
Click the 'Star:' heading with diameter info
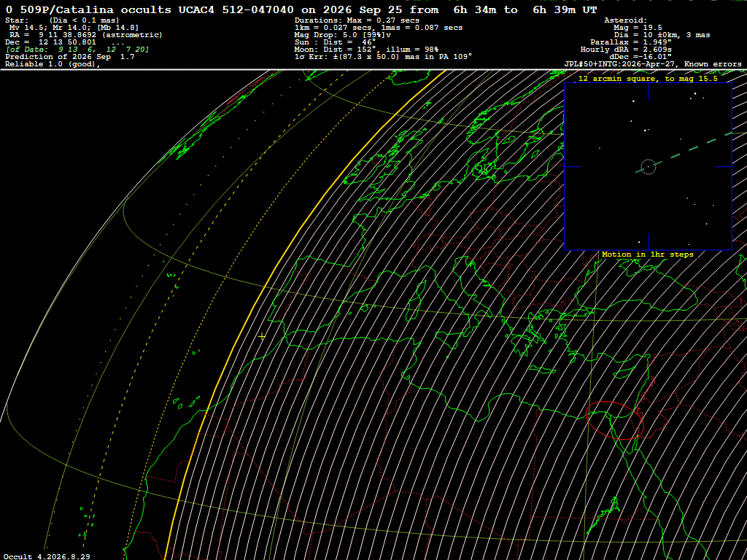point(62,20)
